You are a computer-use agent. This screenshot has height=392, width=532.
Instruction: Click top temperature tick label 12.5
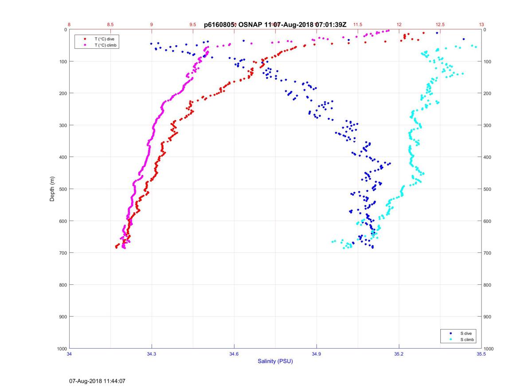(x=440, y=25)
